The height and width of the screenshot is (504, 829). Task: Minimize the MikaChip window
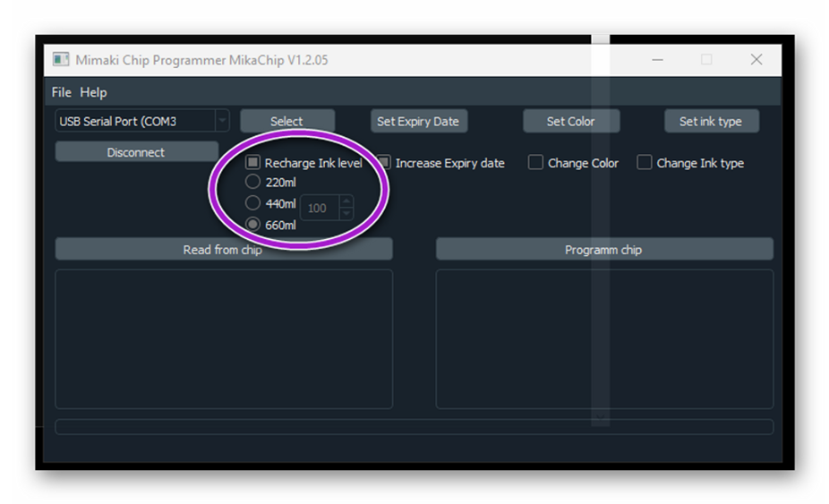pyautogui.click(x=657, y=60)
